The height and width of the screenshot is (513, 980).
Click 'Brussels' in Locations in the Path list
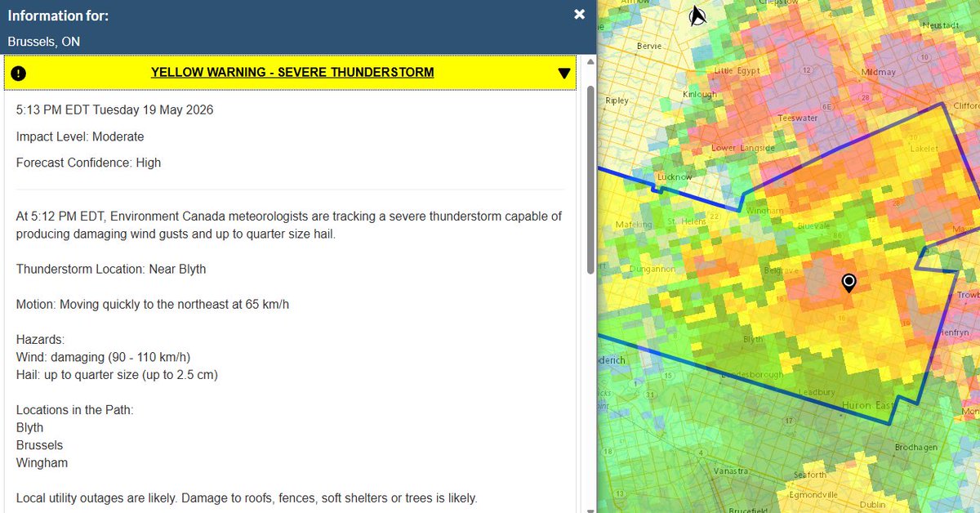pyautogui.click(x=39, y=445)
